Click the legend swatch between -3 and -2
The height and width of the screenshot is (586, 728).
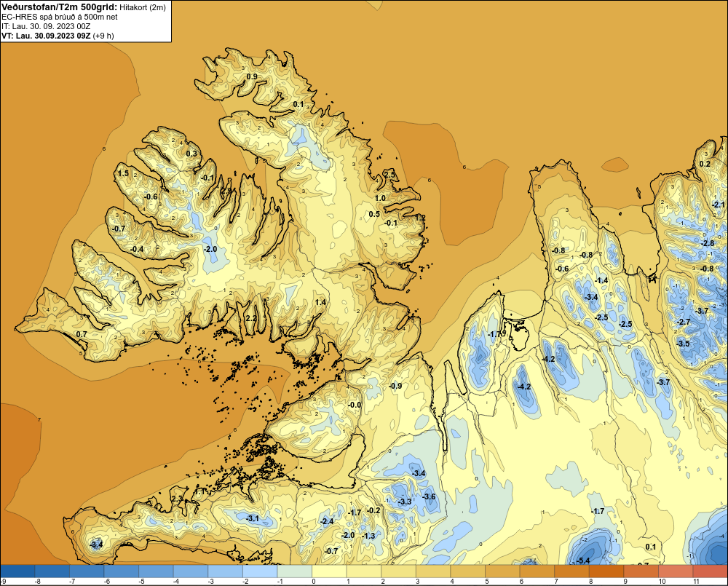[x=225, y=571]
